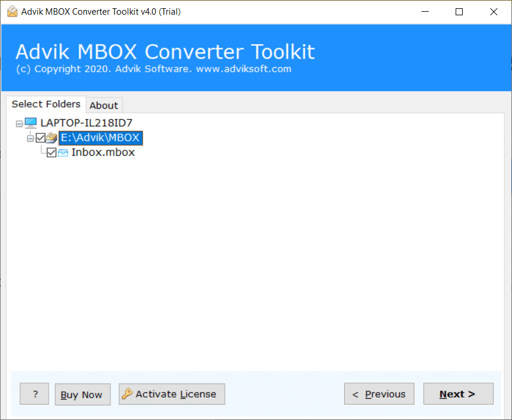This screenshot has height=420, width=512.
Task: Proceed with the Next > button
Action: tap(458, 394)
